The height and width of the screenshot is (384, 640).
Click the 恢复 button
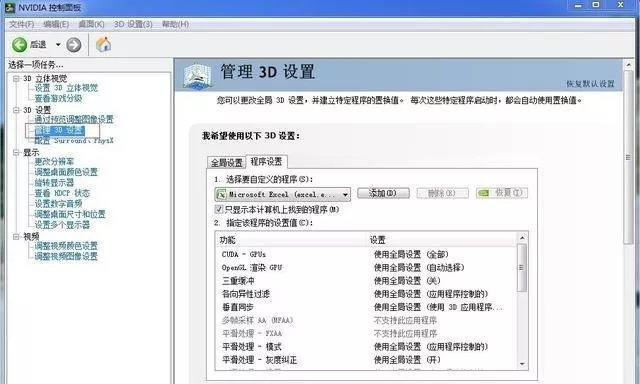click(502, 193)
